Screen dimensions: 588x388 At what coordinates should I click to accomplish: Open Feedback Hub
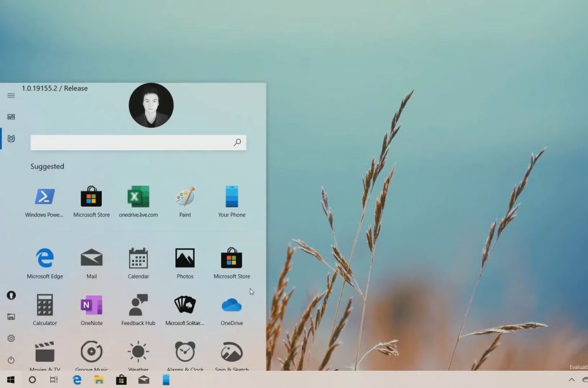[139, 310]
